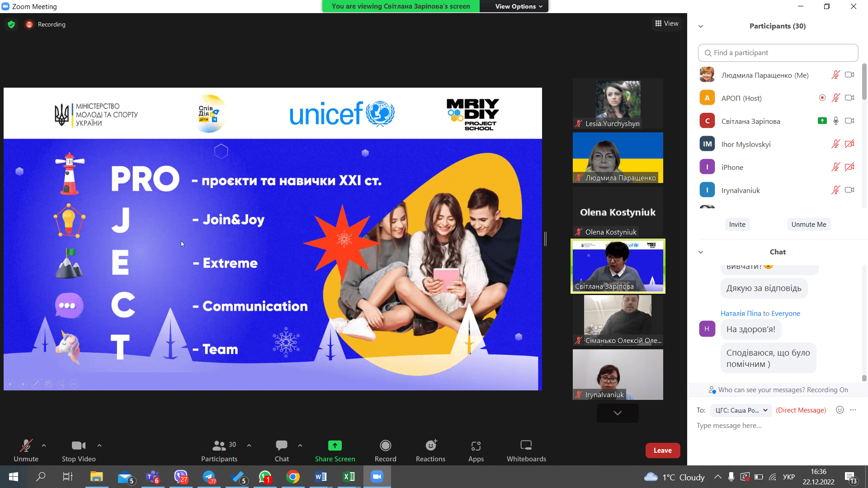Screen dimensions: 868x488
Task: Toggle the Chat panel button
Action: [x=281, y=446]
